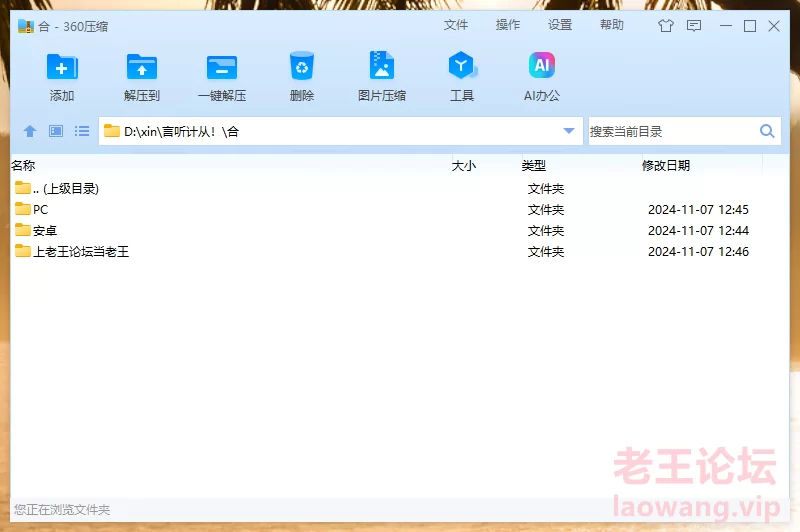800x532 pixels.
Task: Click the 添加 (Add) toolbar icon
Action: click(62, 67)
